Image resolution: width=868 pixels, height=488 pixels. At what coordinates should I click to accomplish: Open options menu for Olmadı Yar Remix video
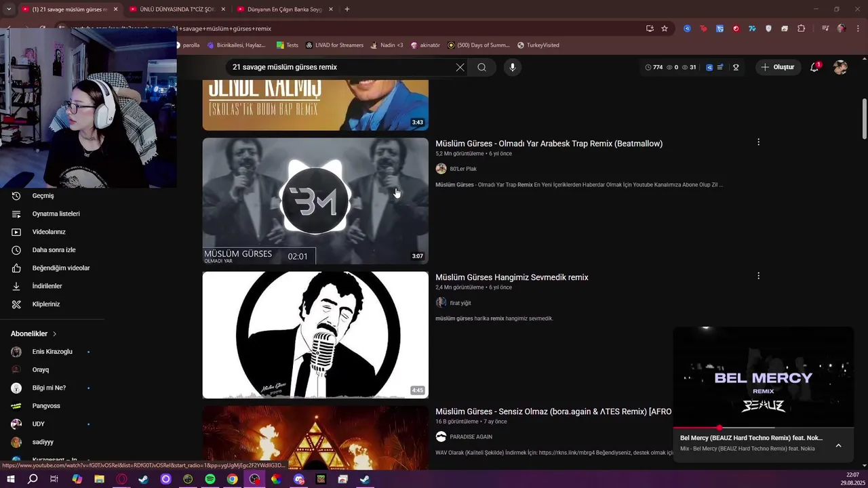click(758, 142)
